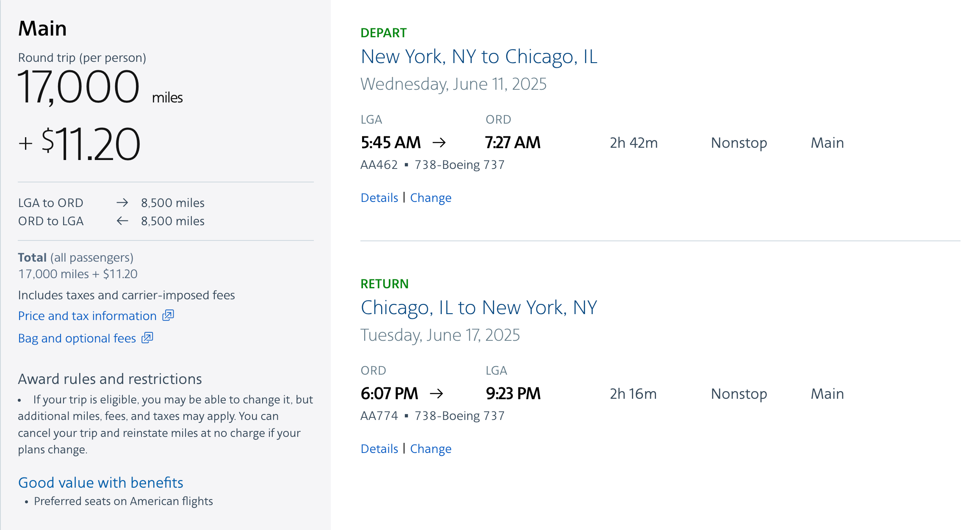Click the green DEPART label
Image resolution: width=980 pixels, height=530 pixels.
pos(383,32)
